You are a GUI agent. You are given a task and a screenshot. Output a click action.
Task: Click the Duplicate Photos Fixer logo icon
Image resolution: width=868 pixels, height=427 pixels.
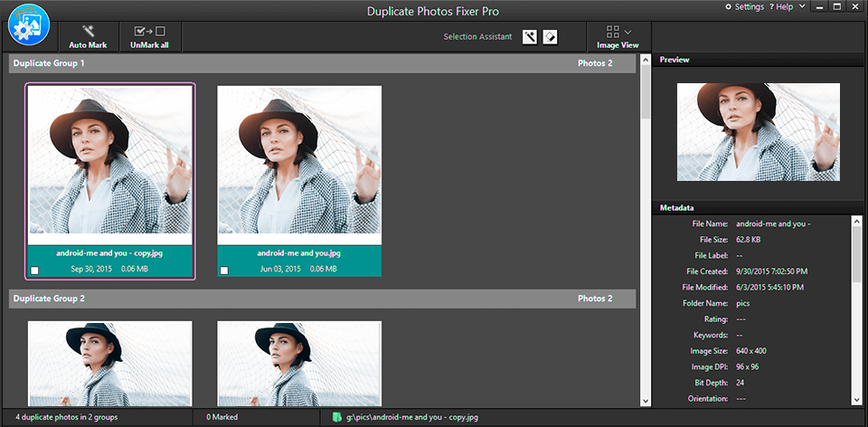point(27,25)
